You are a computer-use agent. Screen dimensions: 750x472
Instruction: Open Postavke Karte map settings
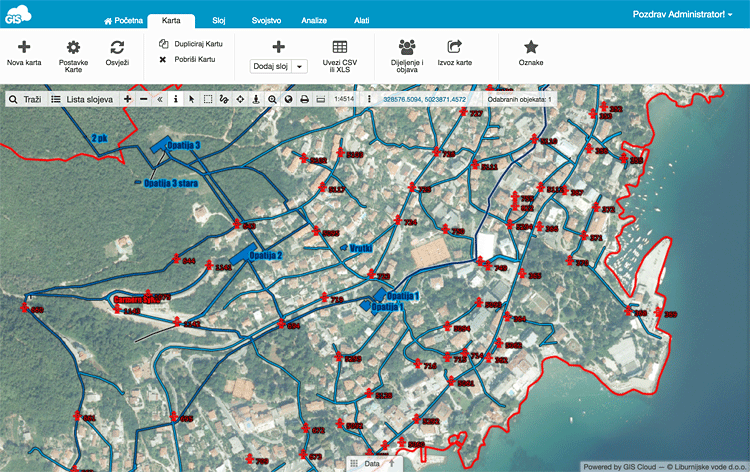pyautogui.click(x=73, y=56)
